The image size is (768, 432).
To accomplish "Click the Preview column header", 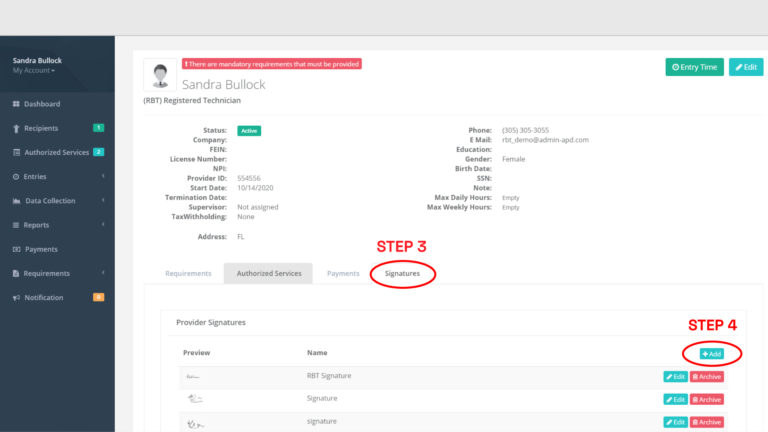I will click(196, 353).
